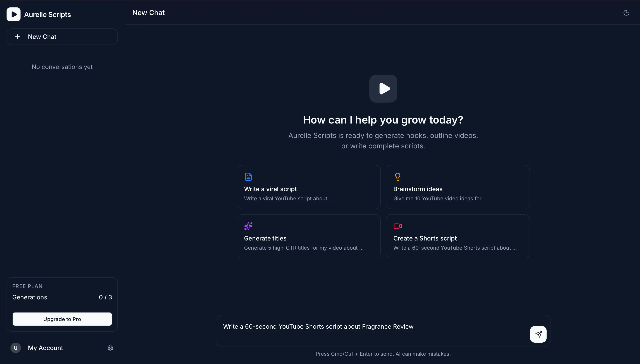Click the 'Press Cmd/Ctrl + Enter to send' hint
Screen dimensions: 640x364
pyautogui.click(x=383, y=354)
